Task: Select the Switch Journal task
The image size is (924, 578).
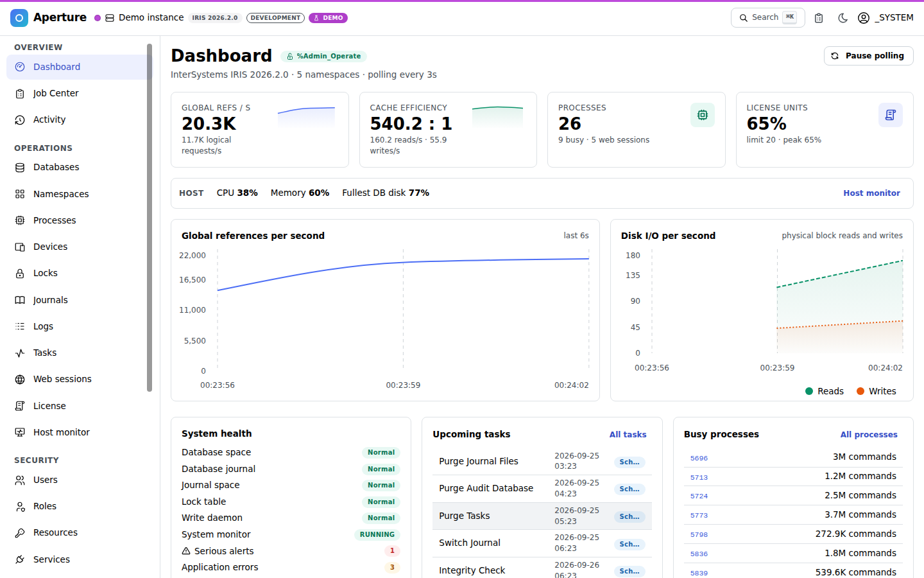Action: tap(542, 543)
